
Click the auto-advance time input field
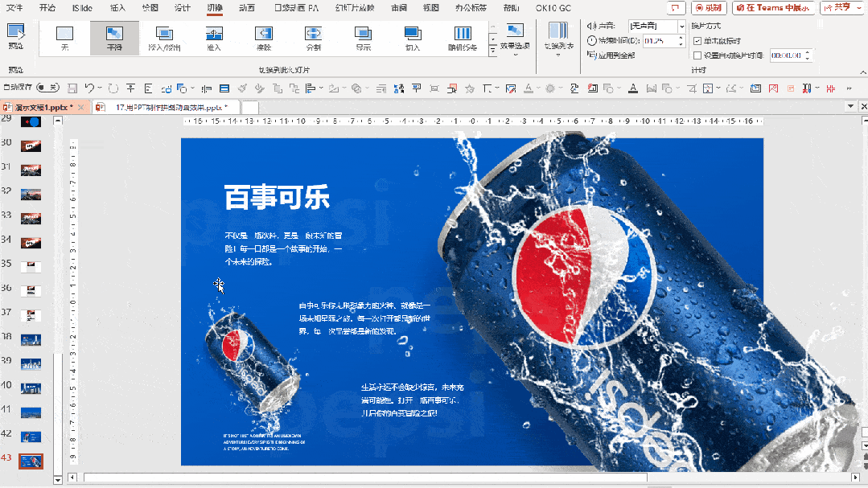pyautogui.click(x=787, y=55)
